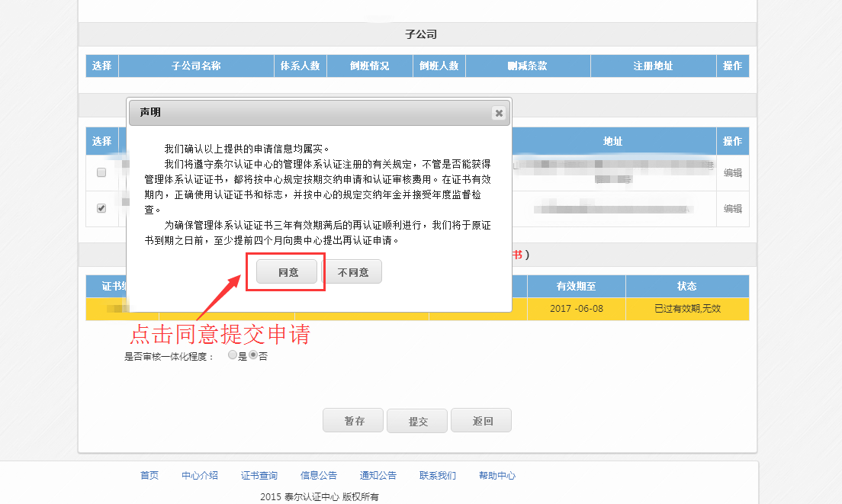The height and width of the screenshot is (504, 842).
Task: Open the 联系我们 footer link
Action: [x=438, y=475]
